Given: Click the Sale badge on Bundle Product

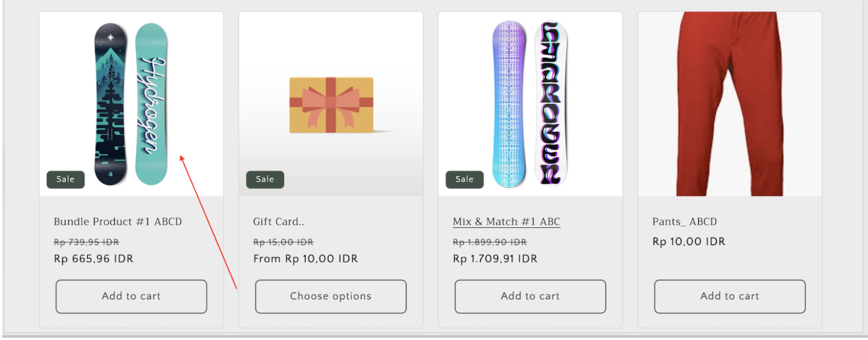Looking at the screenshot, I should click(65, 179).
